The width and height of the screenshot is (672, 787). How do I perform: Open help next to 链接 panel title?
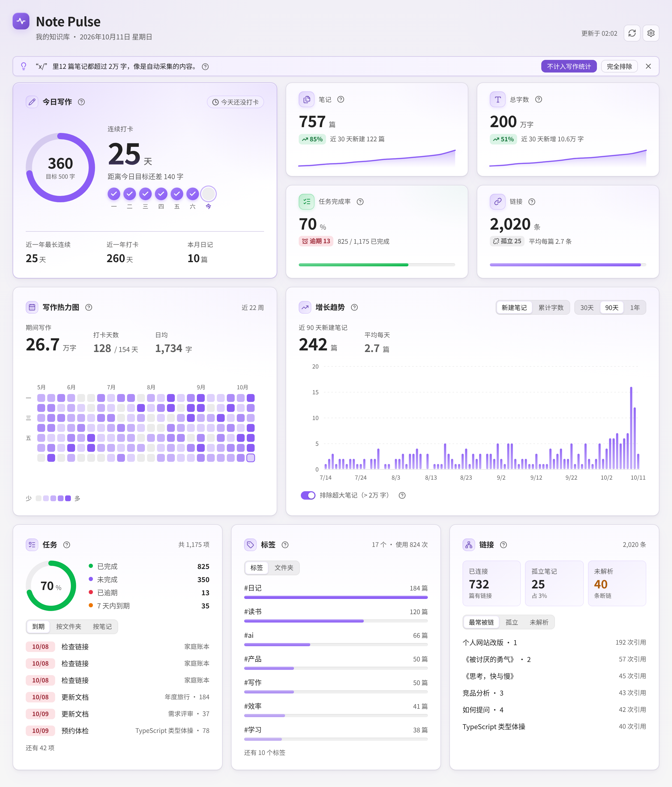click(x=503, y=545)
